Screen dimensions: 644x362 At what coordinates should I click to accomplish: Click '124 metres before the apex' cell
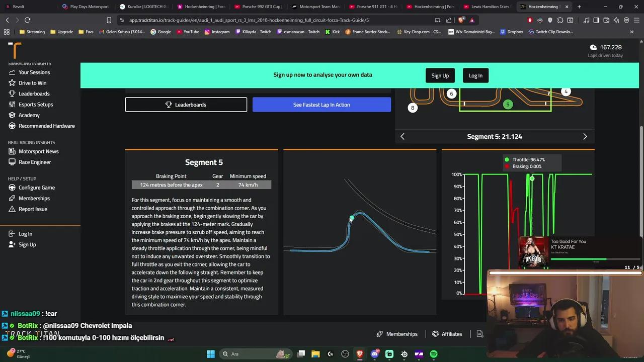click(171, 185)
